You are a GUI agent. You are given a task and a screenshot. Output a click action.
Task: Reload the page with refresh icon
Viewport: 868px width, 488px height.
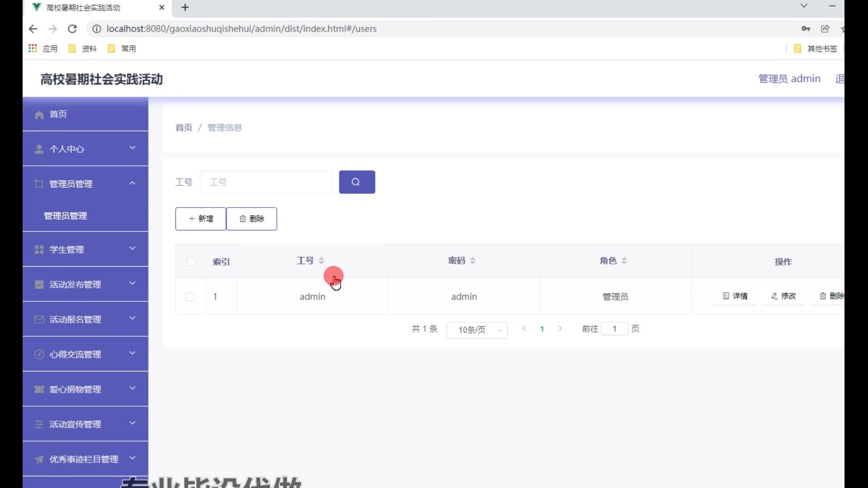click(72, 29)
